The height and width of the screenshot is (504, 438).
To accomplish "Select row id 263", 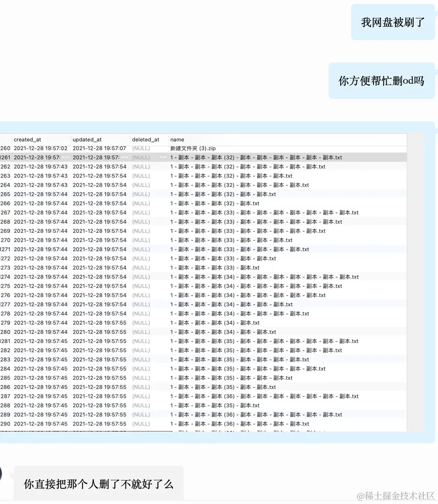I will point(5,176).
